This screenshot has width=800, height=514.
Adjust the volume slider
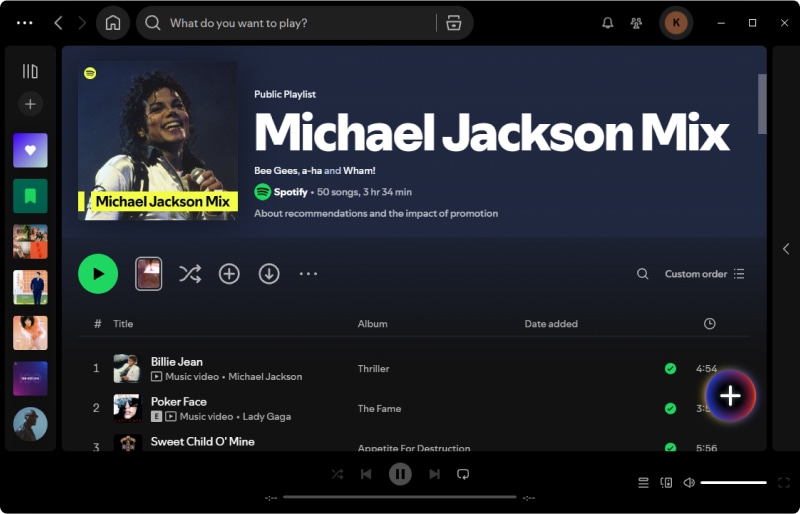[x=733, y=482]
